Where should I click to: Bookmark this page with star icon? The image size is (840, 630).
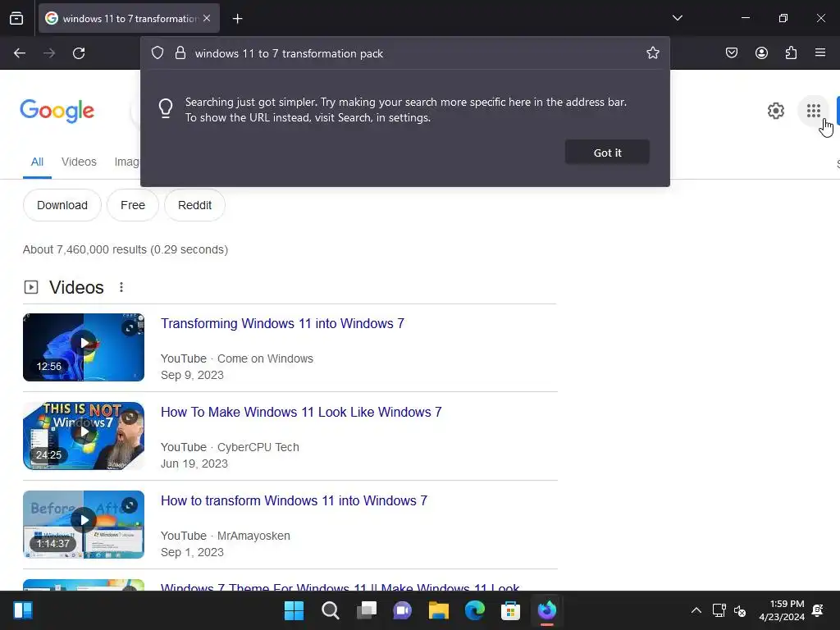point(652,53)
